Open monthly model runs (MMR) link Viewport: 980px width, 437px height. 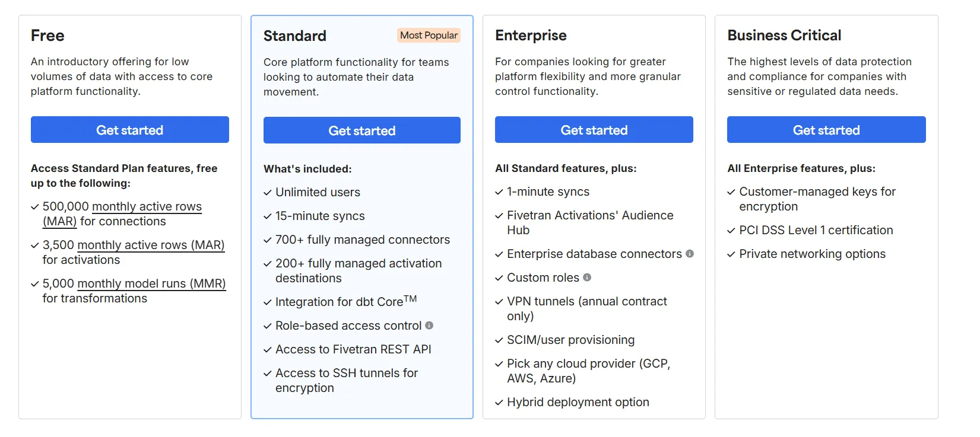point(151,284)
